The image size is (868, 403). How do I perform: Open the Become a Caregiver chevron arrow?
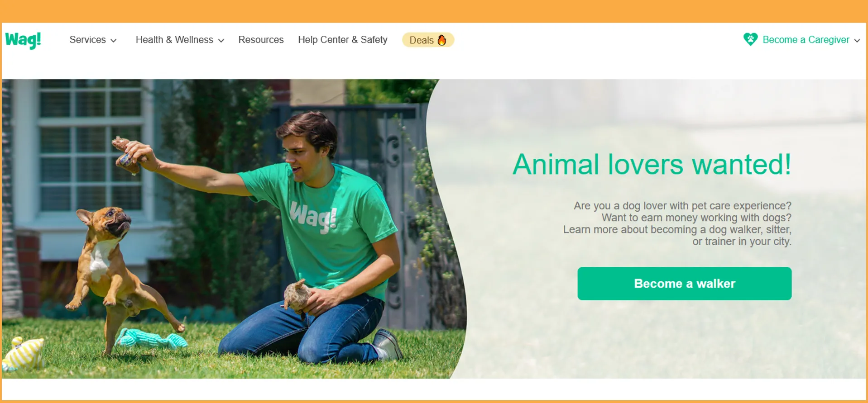857,41
